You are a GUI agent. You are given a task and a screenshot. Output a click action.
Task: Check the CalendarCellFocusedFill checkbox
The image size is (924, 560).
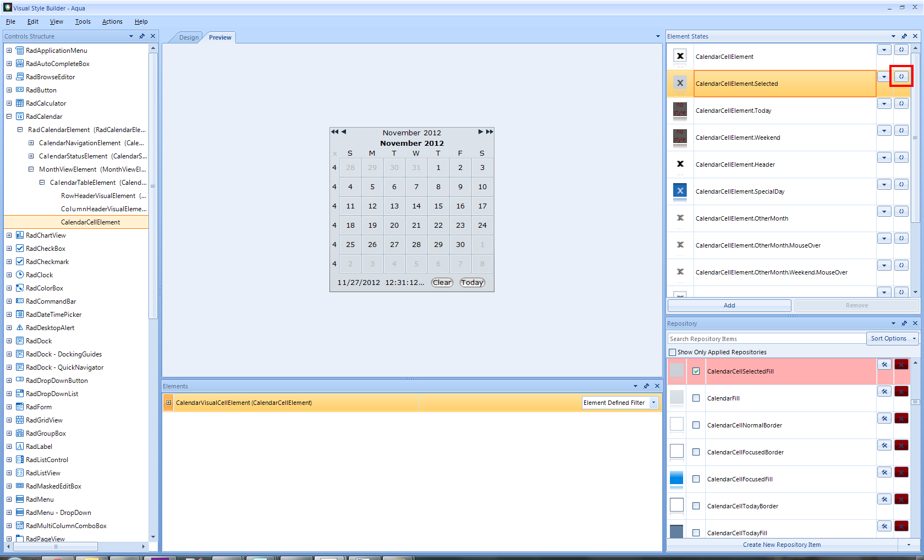[696, 479]
